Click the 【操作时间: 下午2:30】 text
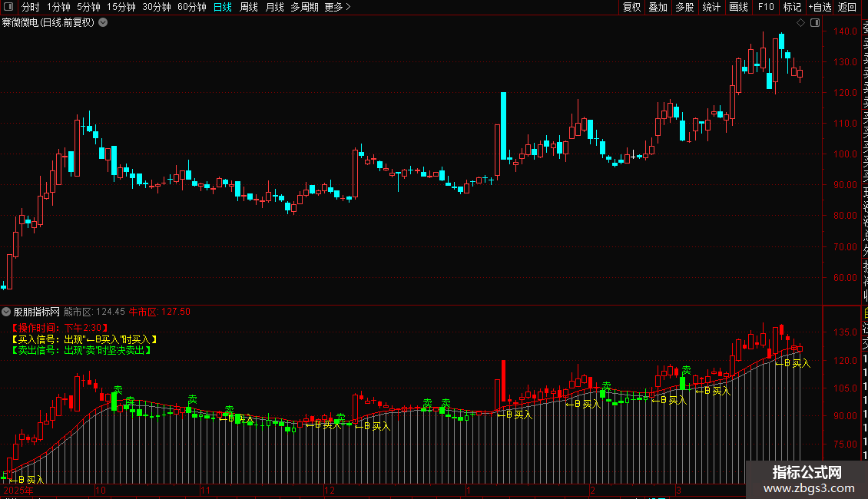Screen dimensions: 868x499 60,328
